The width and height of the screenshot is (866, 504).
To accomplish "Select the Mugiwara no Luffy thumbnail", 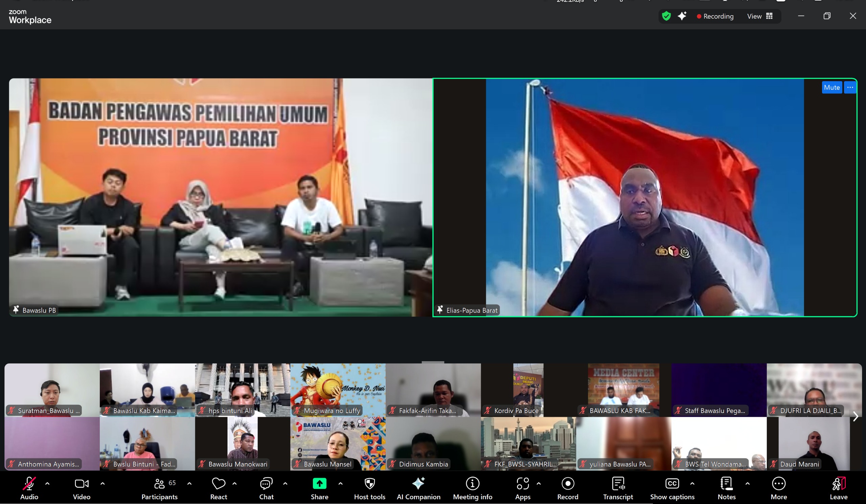I will 338,390.
